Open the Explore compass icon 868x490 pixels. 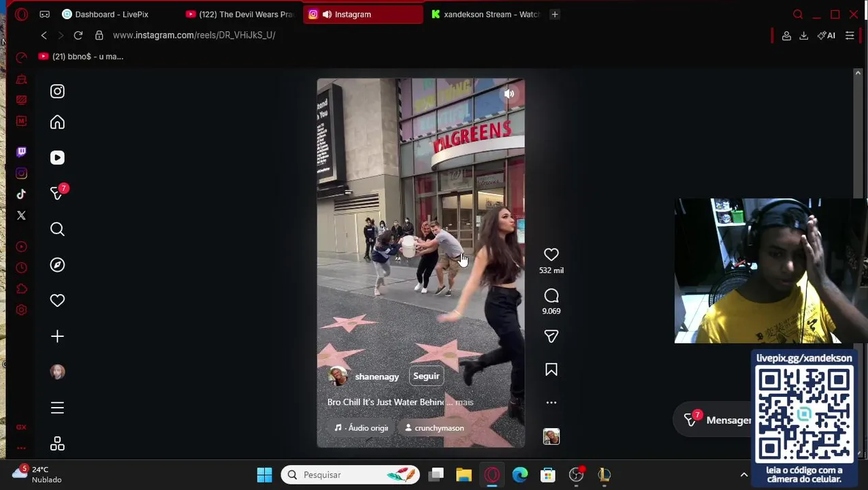pyautogui.click(x=57, y=265)
